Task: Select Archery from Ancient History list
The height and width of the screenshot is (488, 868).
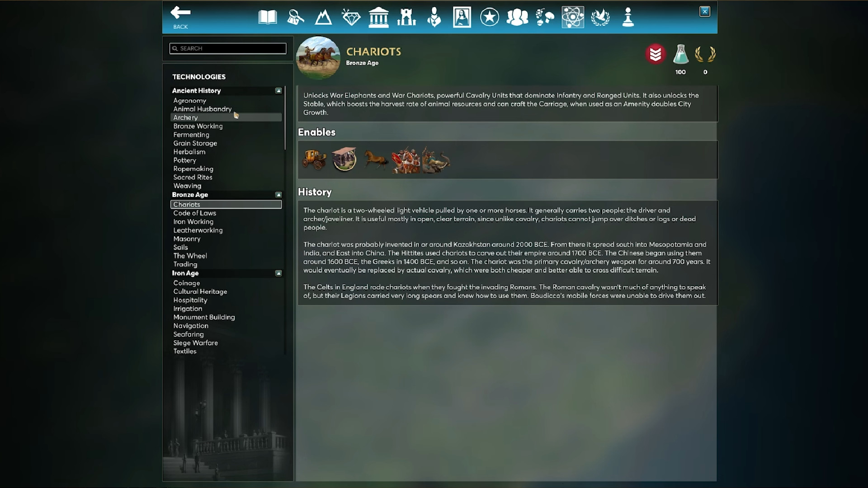Action: coord(185,117)
